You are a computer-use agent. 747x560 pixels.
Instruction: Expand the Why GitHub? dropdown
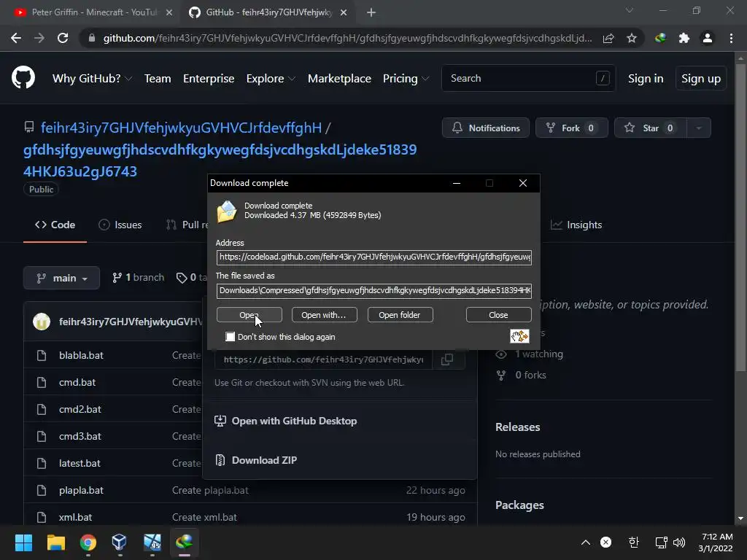click(92, 79)
